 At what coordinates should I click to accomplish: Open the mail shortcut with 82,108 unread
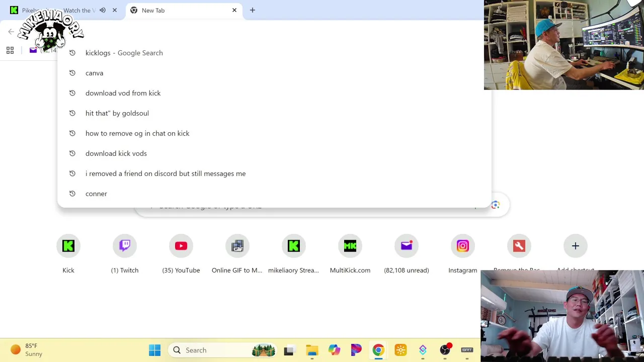(x=407, y=254)
